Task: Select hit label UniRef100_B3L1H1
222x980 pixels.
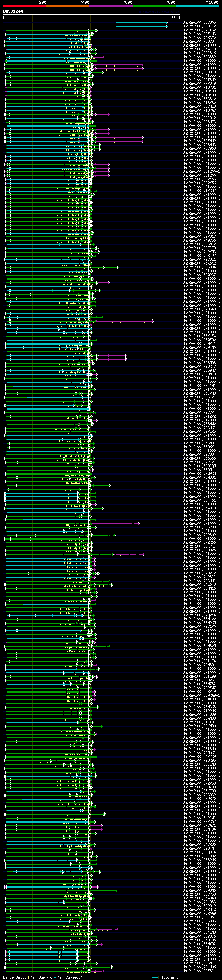Action: tap(199, 386)
